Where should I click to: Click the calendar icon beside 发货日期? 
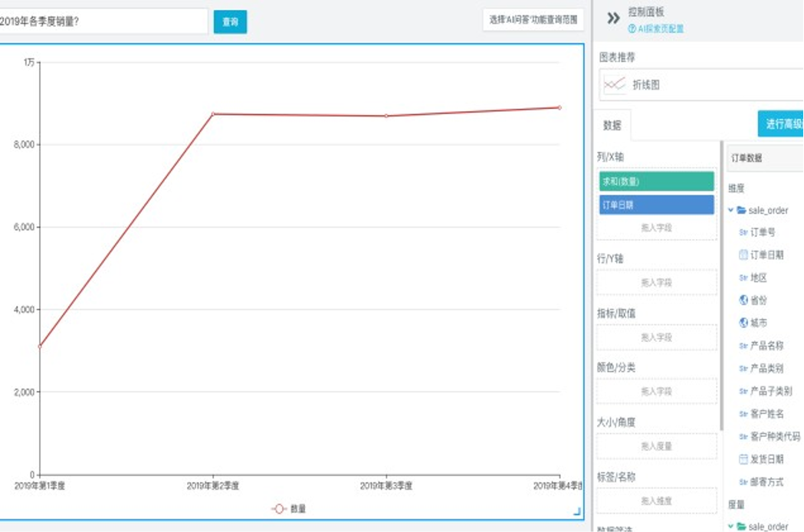pos(743,459)
